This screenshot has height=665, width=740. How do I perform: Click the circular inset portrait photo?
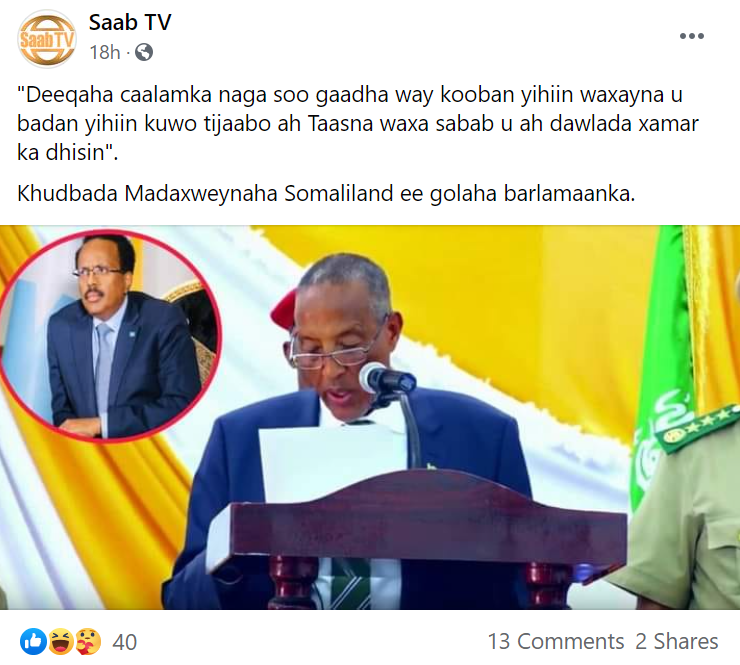tap(111, 336)
